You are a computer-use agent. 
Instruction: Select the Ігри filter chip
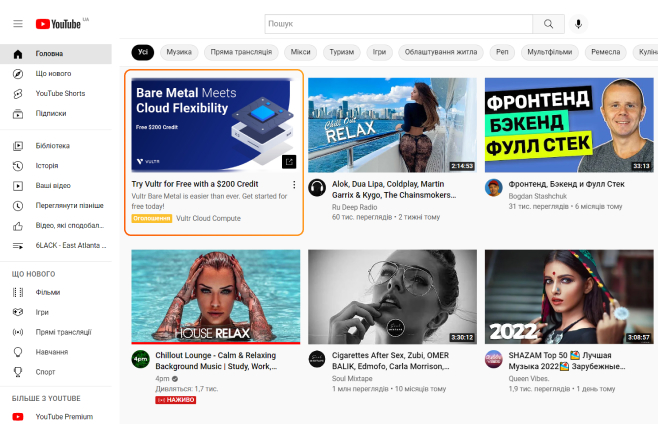pyautogui.click(x=379, y=52)
